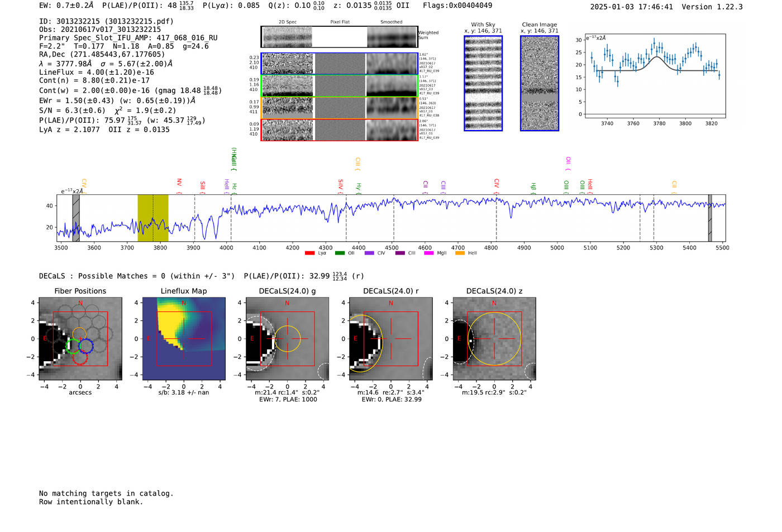
Task: Select the text 'ID: 3013232215 (3013232215.pdf)'
Action: 106,21
